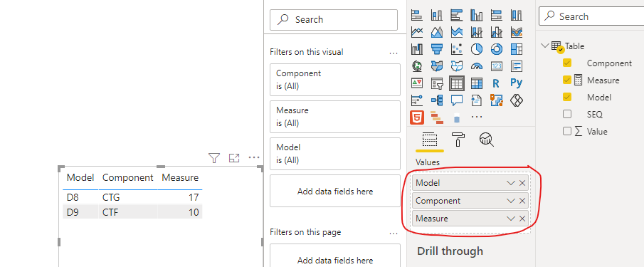Open the Format paint roller tab
The image size is (644, 267).
458,140
